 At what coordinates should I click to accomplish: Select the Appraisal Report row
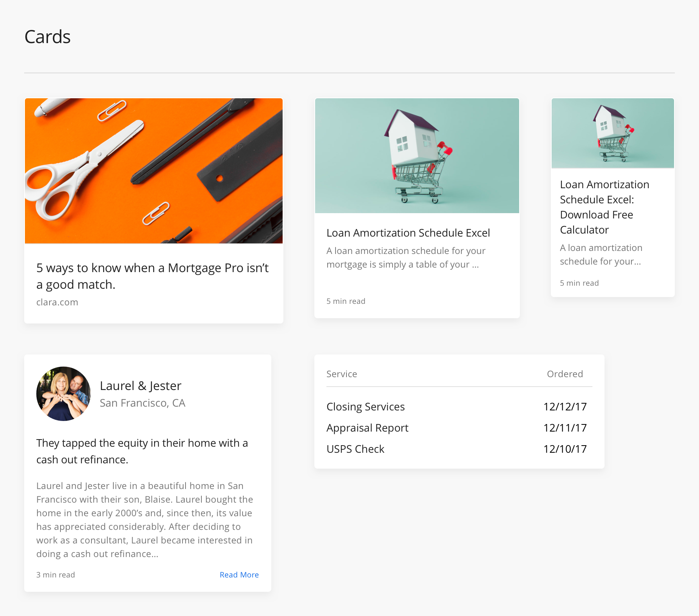click(x=459, y=428)
